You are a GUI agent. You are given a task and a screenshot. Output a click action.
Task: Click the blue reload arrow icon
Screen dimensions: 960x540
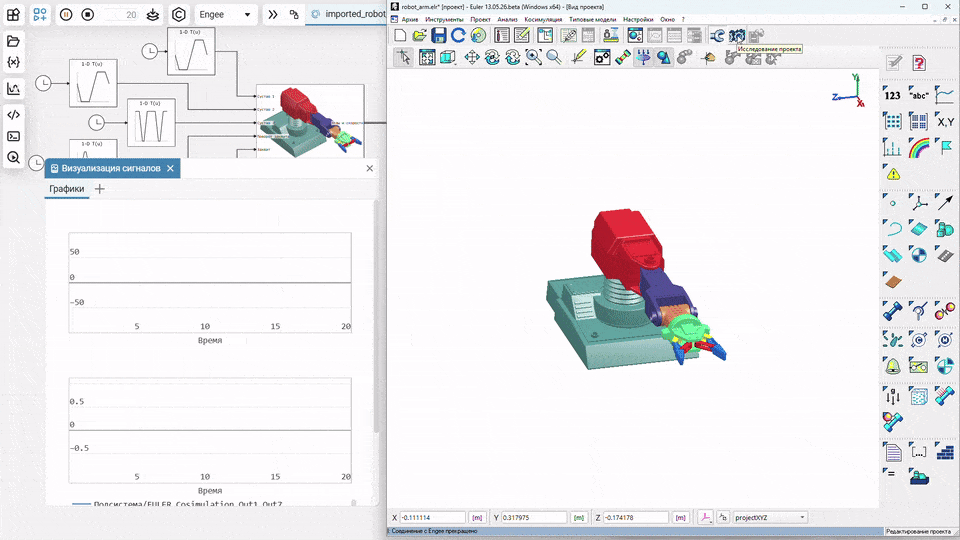click(458, 36)
